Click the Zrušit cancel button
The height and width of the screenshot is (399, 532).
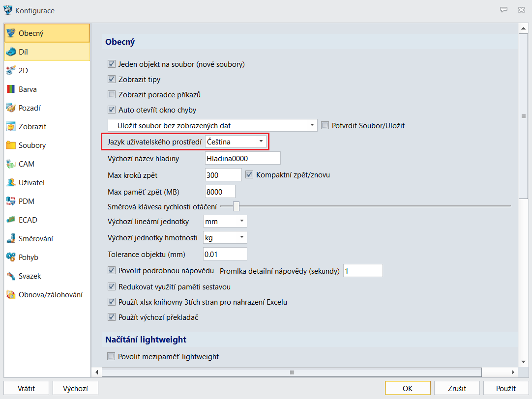click(x=457, y=388)
